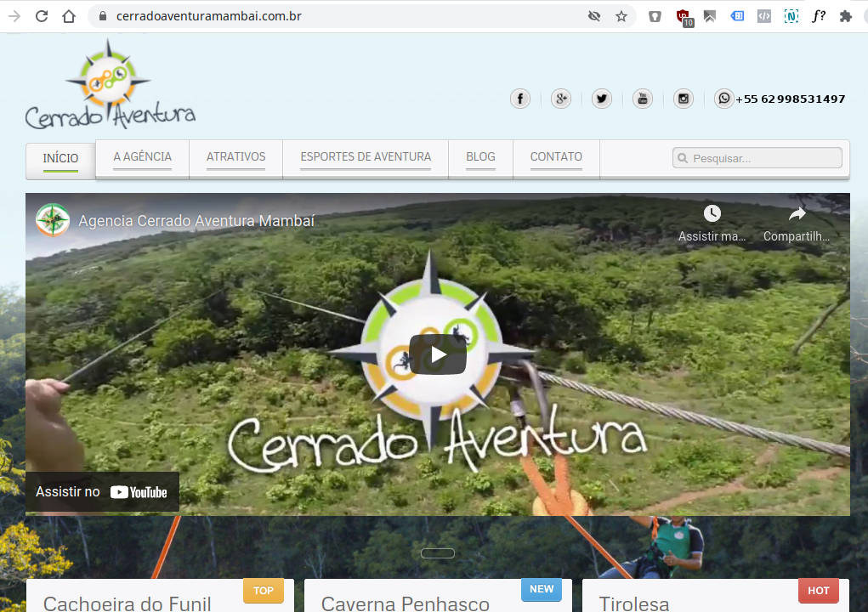This screenshot has width=868, height=612.
Task: Click the Assistir no YouTube button
Action: [102, 492]
